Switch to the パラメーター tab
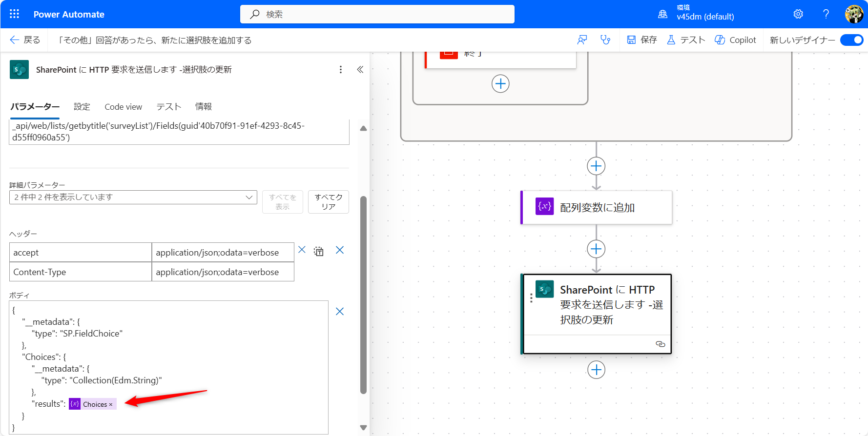Screen dimensions: 868x436 [35, 107]
